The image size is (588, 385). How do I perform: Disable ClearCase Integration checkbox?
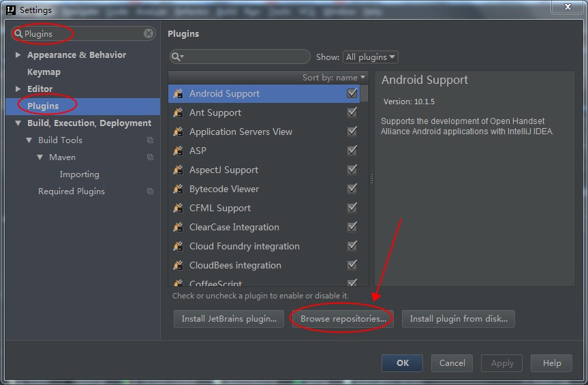352,227
